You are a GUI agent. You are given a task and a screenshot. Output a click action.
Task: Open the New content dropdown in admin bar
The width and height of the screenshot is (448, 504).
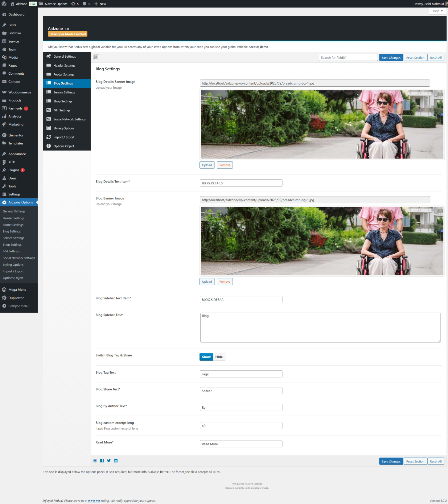point(100,4)
